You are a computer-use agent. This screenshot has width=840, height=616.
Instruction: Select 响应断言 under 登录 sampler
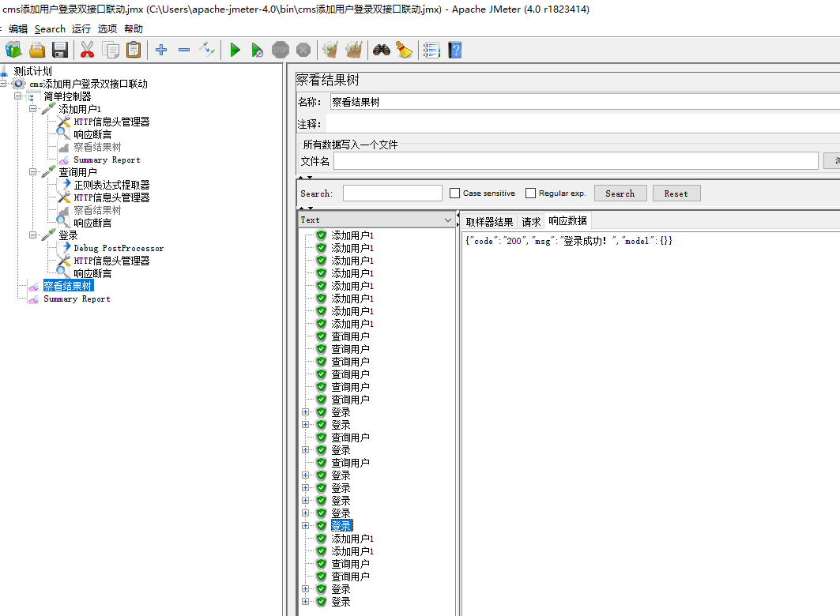tap(92, 273)
